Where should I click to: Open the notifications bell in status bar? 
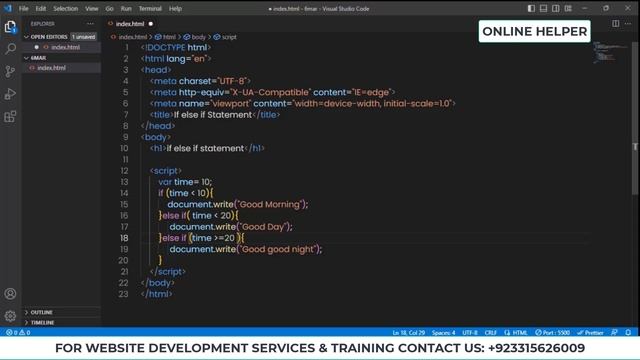tap(628, 333)
